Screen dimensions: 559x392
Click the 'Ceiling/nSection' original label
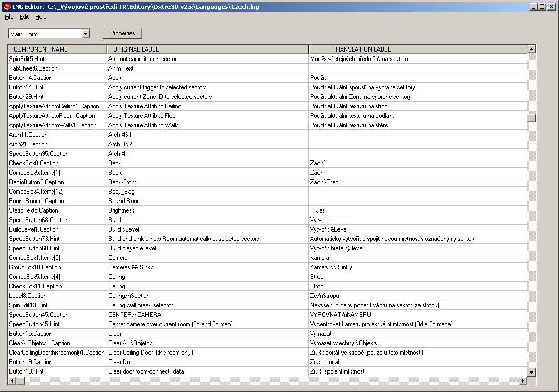(x=208, y=296)
